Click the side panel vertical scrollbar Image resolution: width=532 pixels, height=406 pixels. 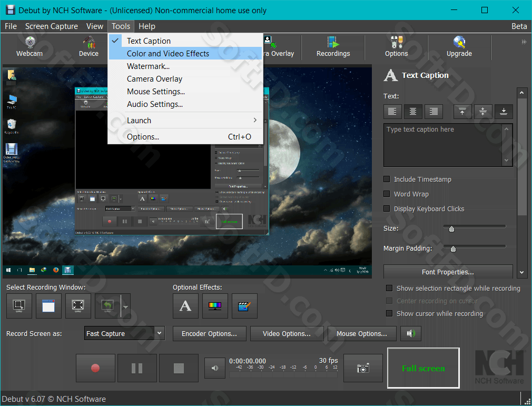point(522,156)
